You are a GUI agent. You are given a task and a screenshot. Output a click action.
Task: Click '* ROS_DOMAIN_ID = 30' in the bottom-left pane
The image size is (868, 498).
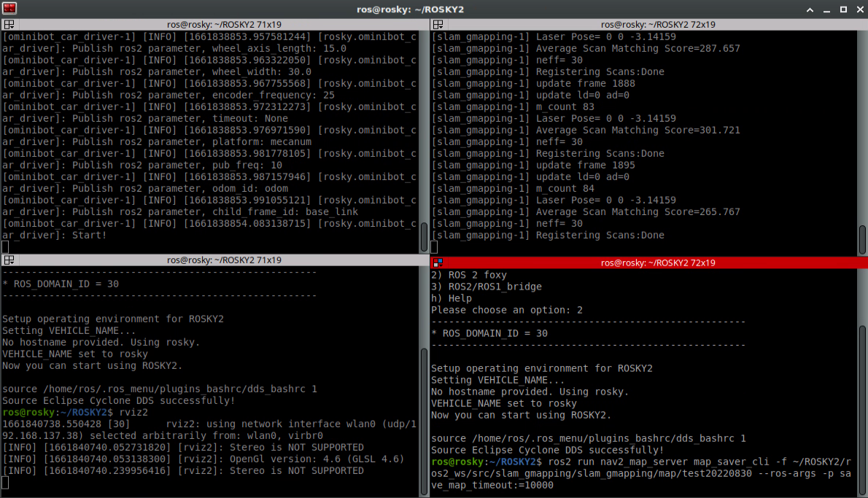[61, 284]
